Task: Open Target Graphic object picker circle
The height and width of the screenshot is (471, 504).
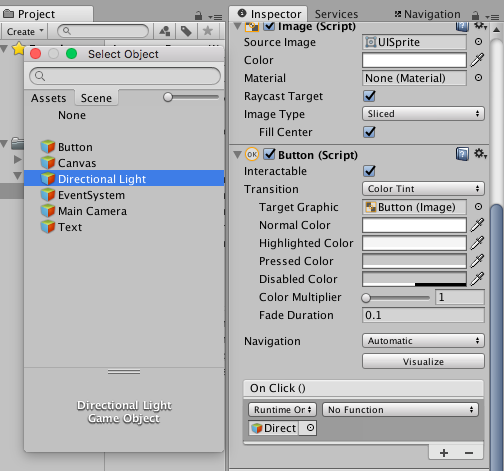Action: point(478,207)
